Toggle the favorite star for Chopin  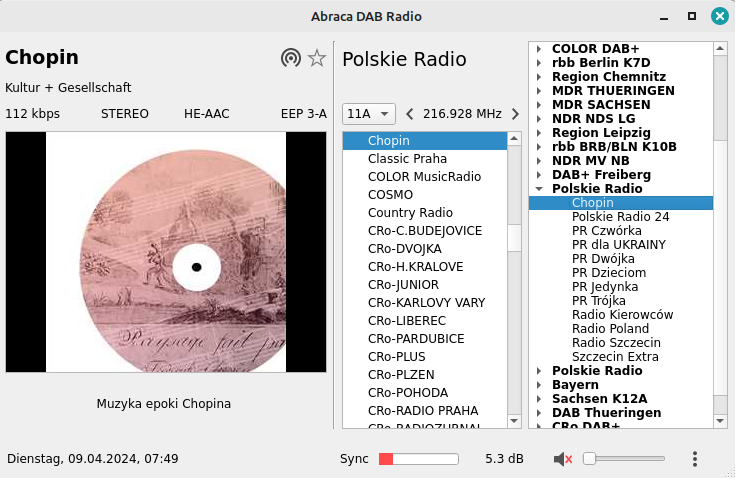click(x=317, y=58)
